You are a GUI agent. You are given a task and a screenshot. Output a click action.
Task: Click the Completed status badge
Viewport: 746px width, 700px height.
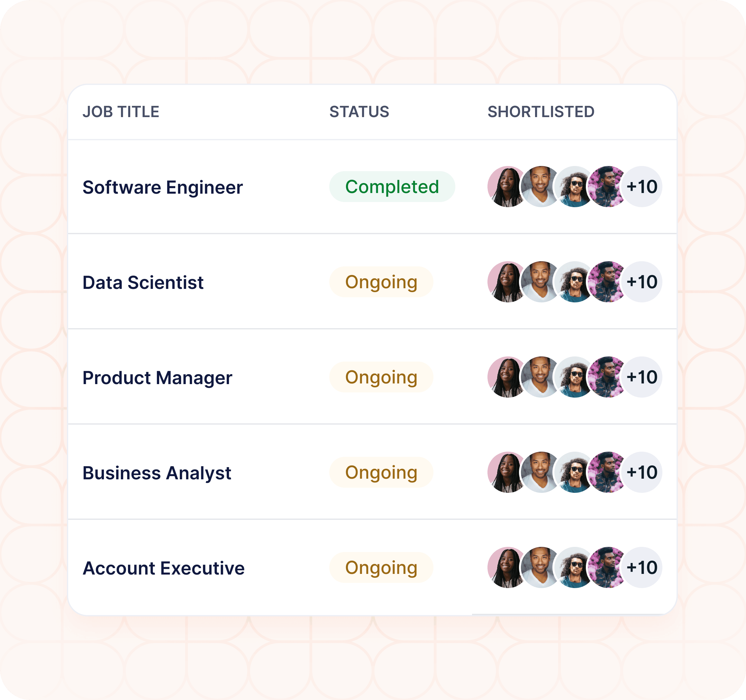tap(392, 187)
